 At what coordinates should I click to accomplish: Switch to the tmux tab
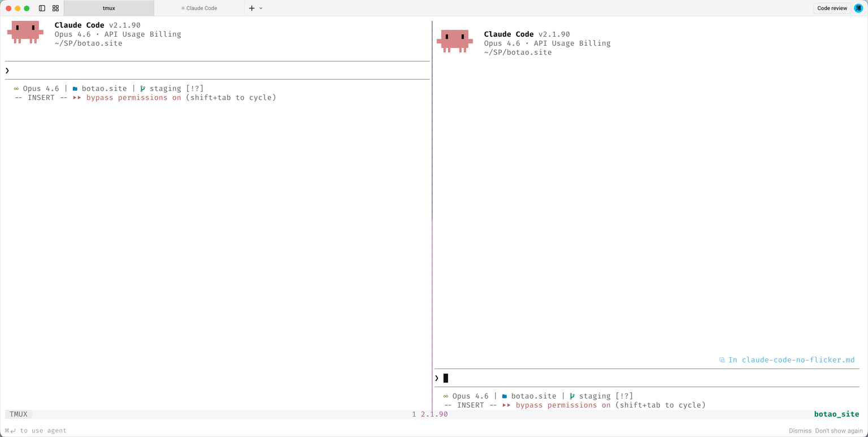click(109, 8)
